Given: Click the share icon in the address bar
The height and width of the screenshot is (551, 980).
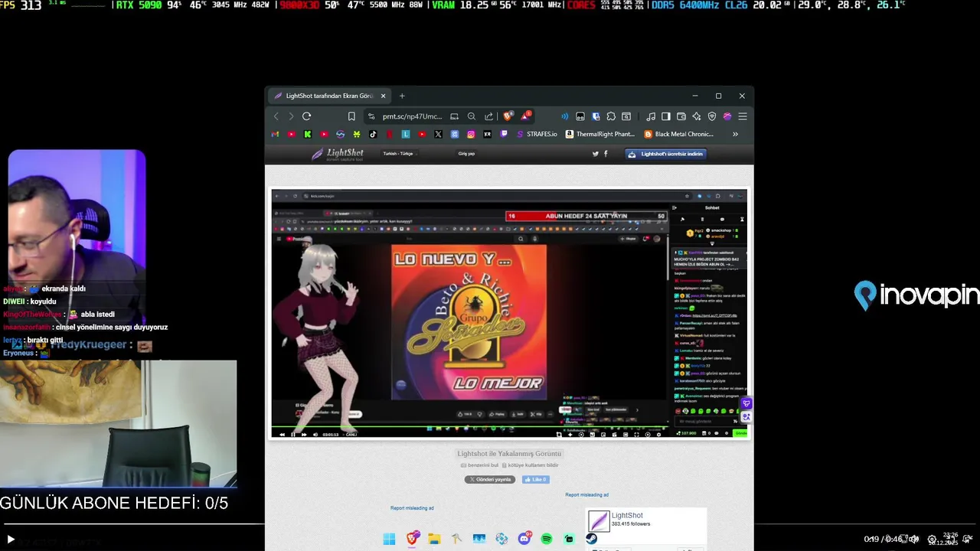Looking at the screenshot, I should pyautogui.click(x=488, y=116).
